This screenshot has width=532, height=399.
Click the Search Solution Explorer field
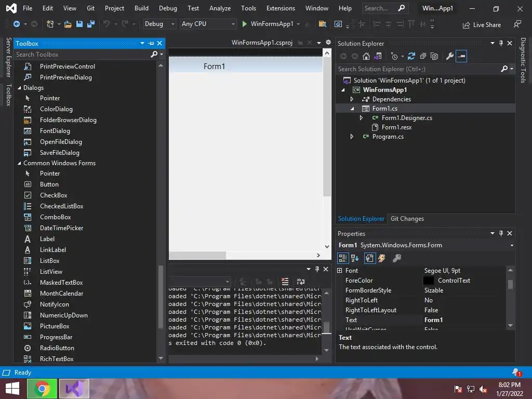(418, 69)
